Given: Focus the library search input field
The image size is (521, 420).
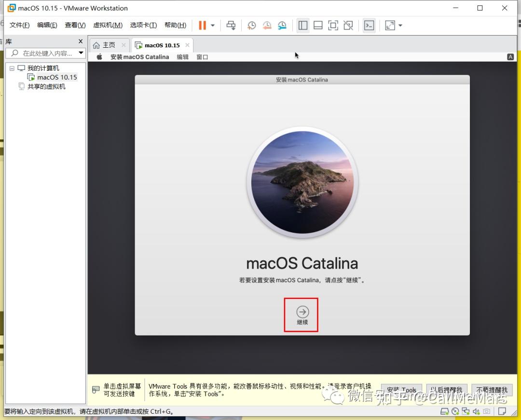Looking at the screenshot, I should (x=46, y=53).
